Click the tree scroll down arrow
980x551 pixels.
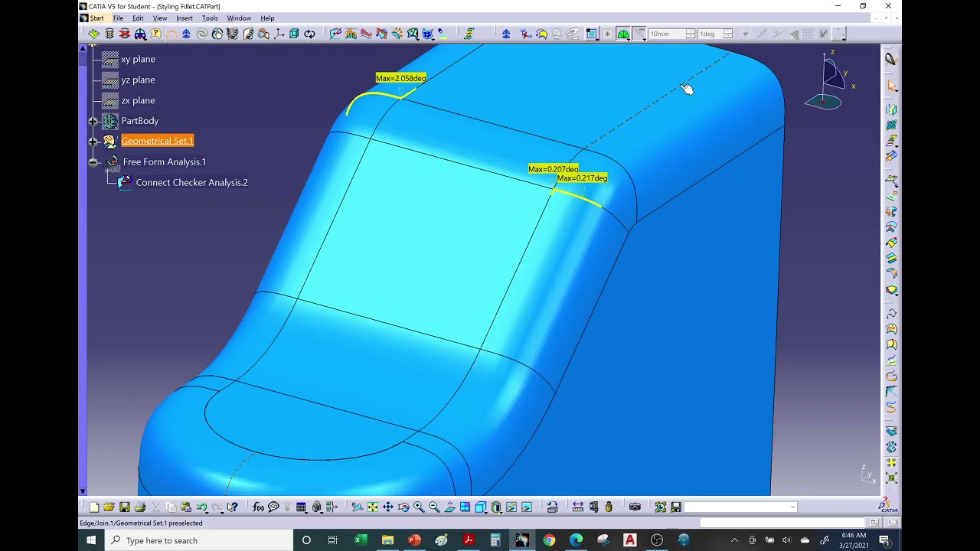tap(83, 491)
